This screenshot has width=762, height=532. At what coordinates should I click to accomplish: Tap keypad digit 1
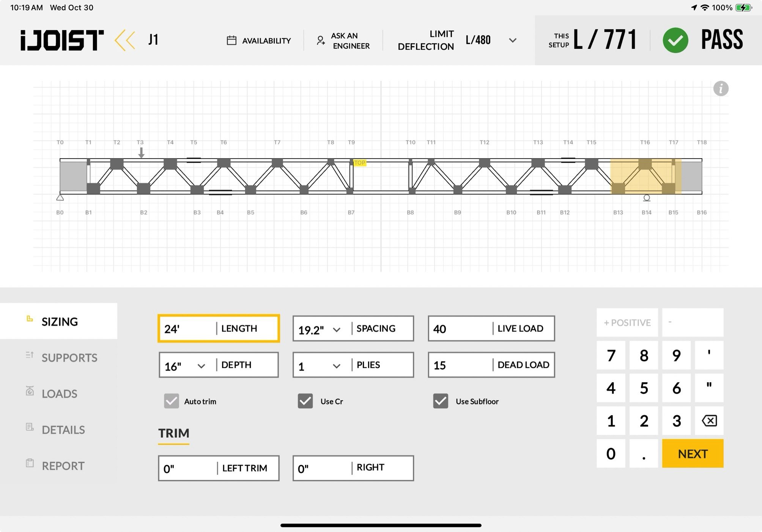click(x=611, y=421)
